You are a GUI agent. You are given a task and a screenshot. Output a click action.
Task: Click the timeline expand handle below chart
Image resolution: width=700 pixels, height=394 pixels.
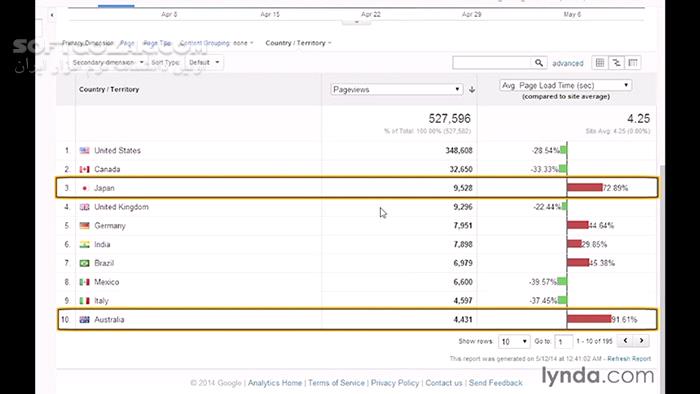(356, 22)
